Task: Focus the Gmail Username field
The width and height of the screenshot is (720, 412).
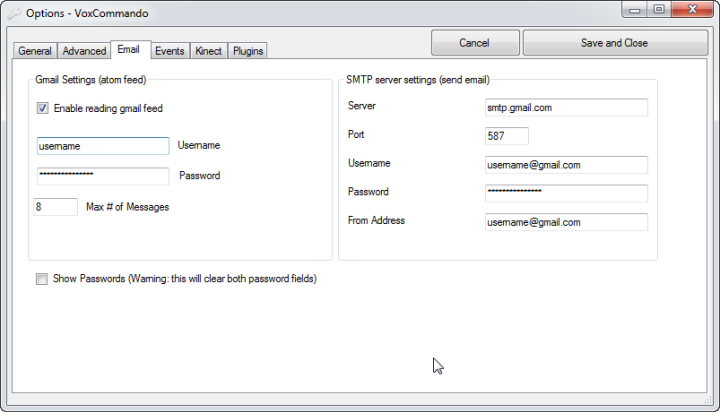Action: 103,146
